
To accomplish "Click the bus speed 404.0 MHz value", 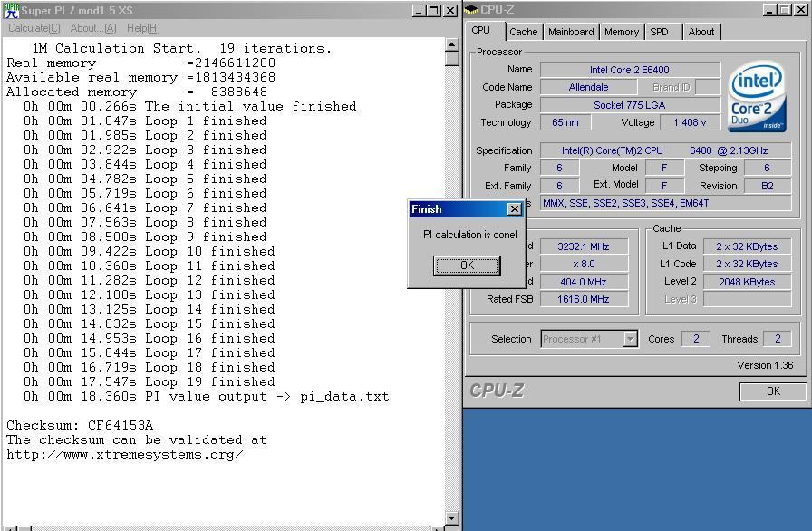I will tap(584, 282).
